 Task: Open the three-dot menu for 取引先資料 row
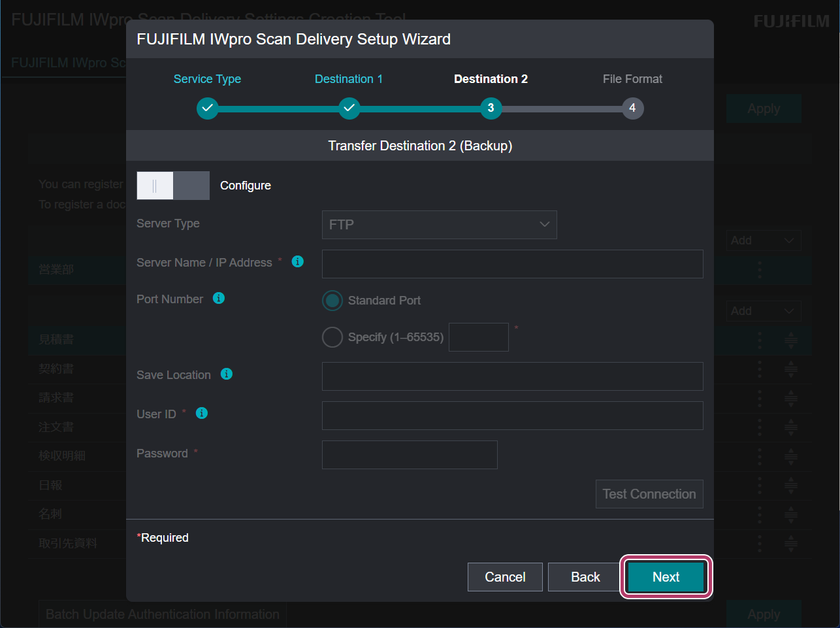(x=760, y=544)
